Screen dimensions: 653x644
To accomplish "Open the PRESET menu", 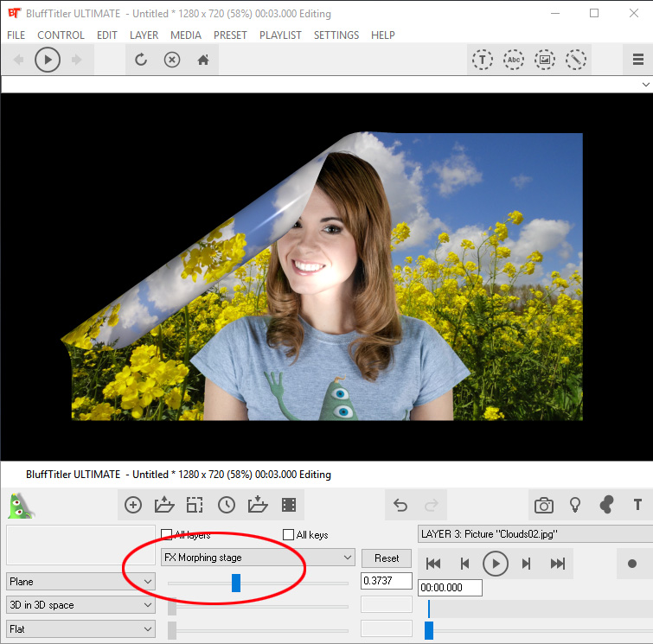I will point(230,35).
